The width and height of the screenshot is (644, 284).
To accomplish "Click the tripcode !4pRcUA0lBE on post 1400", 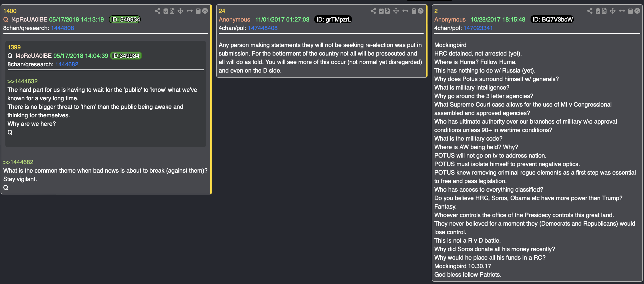I will 29,20.
